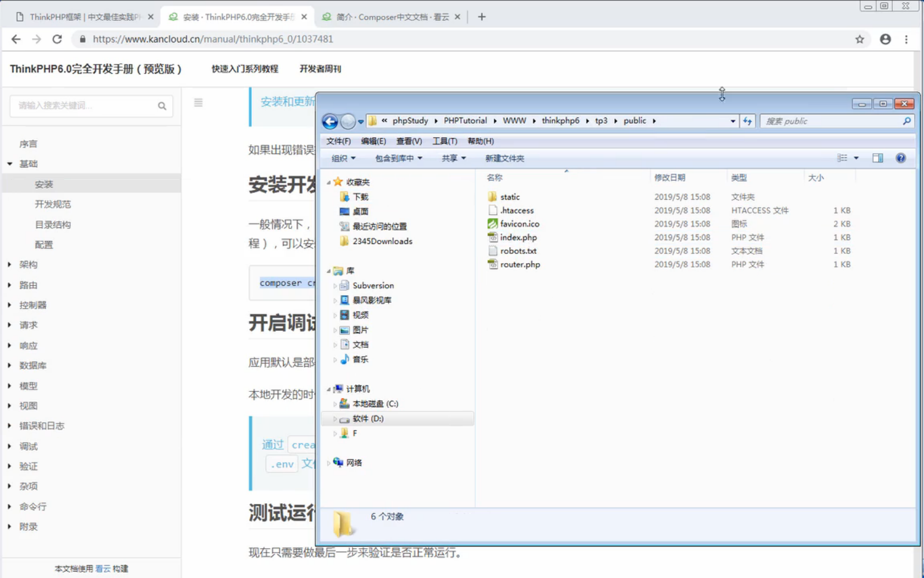Open the 包含到库中 dropdown

pyautogui.click(x=399, y=159)
